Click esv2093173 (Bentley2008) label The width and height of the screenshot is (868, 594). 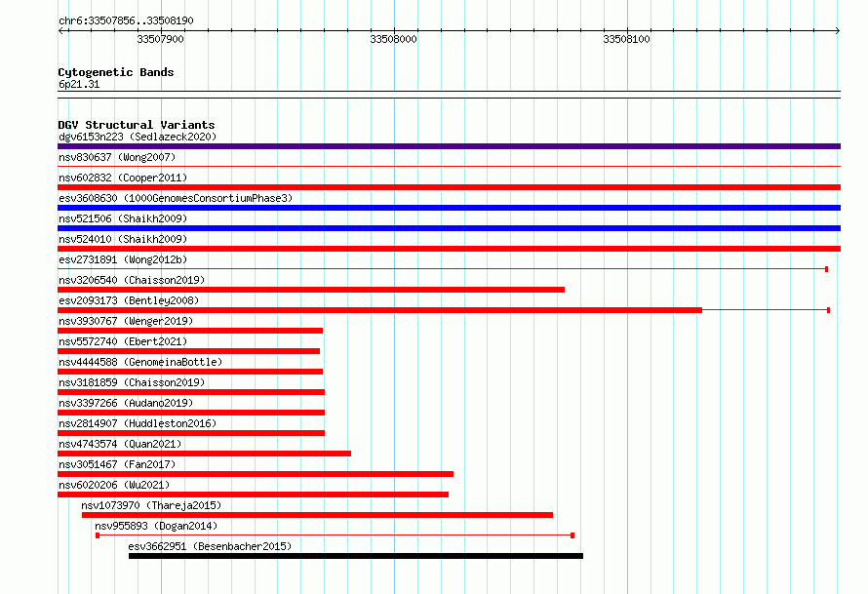129,300
